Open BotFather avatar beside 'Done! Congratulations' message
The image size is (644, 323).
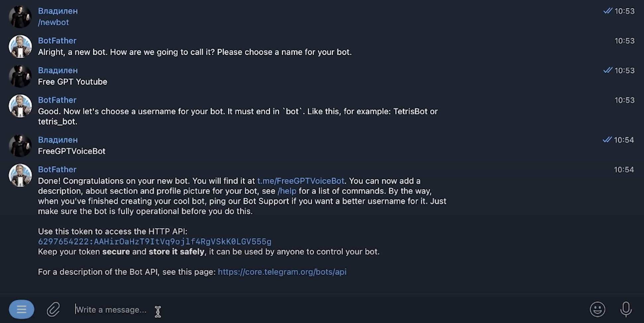(20, 175)
